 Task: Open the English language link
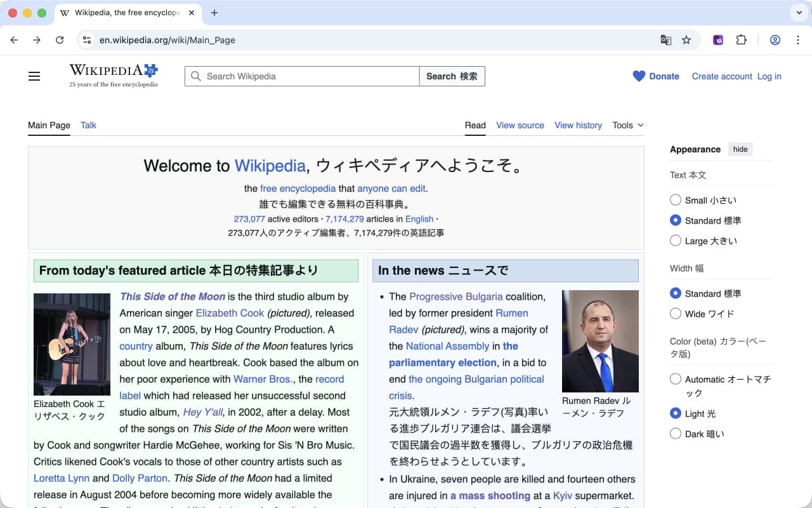point(419,219)
